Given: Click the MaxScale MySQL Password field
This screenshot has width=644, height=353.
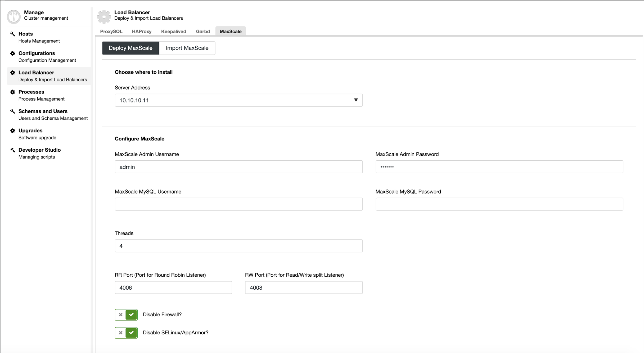Looking at the screenshot, I should pos(499,204).
